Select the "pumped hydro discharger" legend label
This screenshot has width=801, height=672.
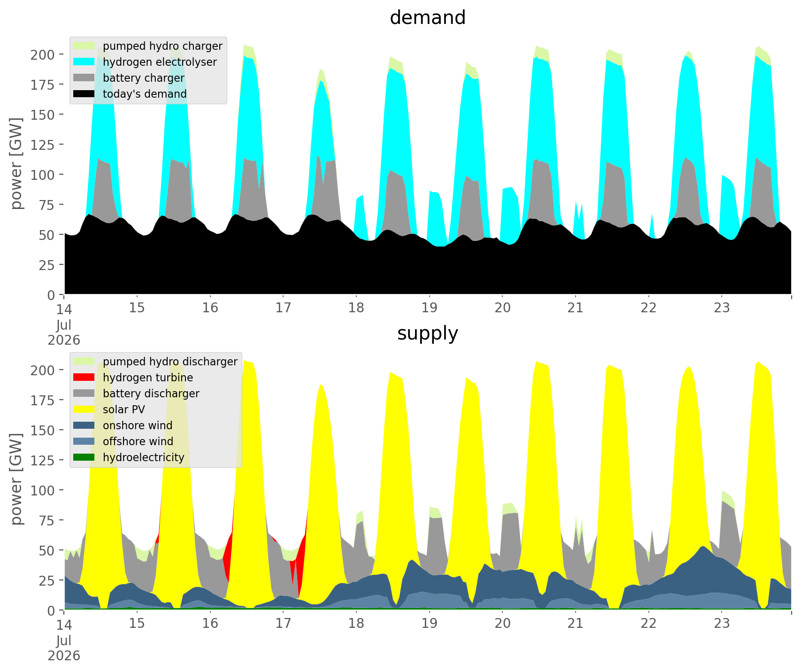pyautogui.click(x=170, y=362)
